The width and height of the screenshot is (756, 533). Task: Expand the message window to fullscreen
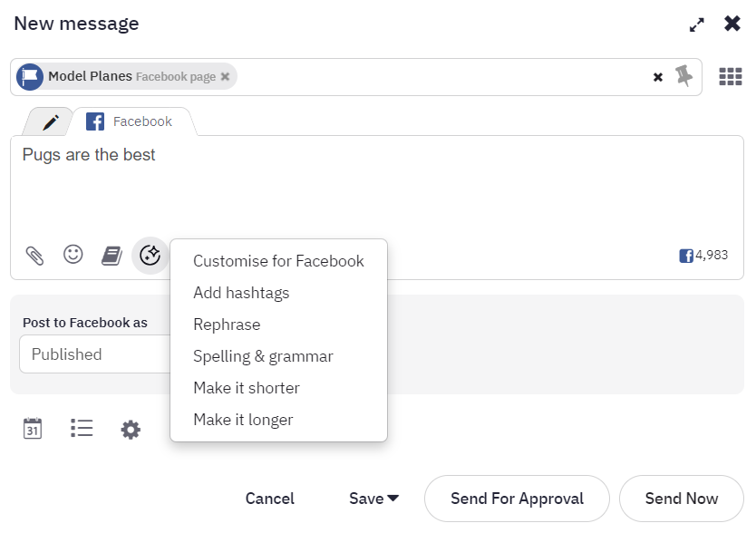coord(697,24)
